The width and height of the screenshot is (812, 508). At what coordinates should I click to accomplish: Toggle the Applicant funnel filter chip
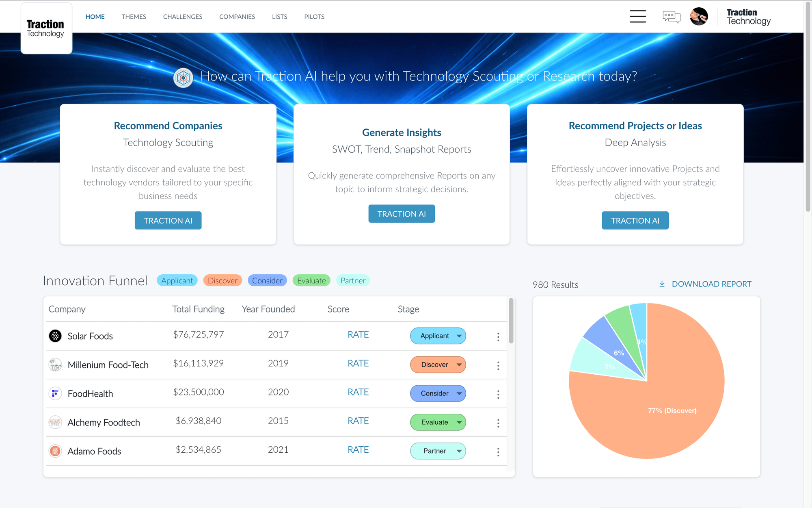pos(177,280)
